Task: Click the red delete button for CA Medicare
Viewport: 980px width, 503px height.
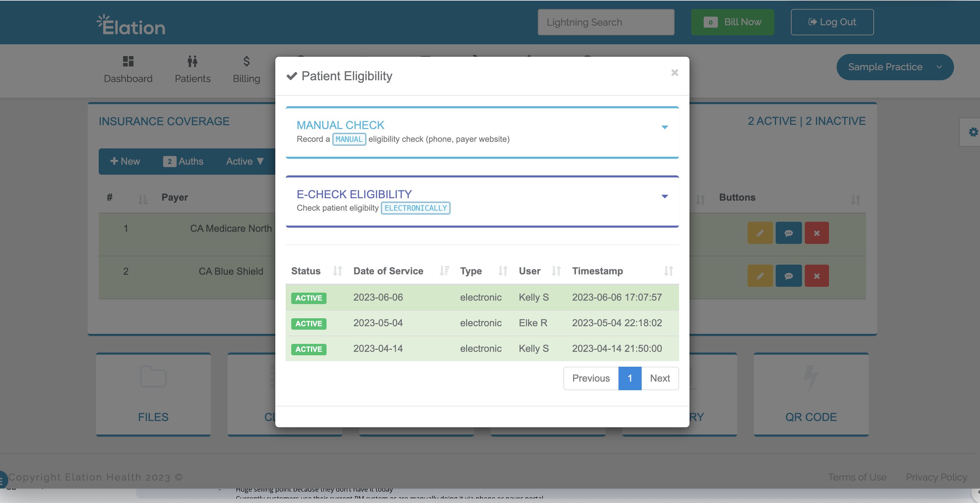Action: 817,233
